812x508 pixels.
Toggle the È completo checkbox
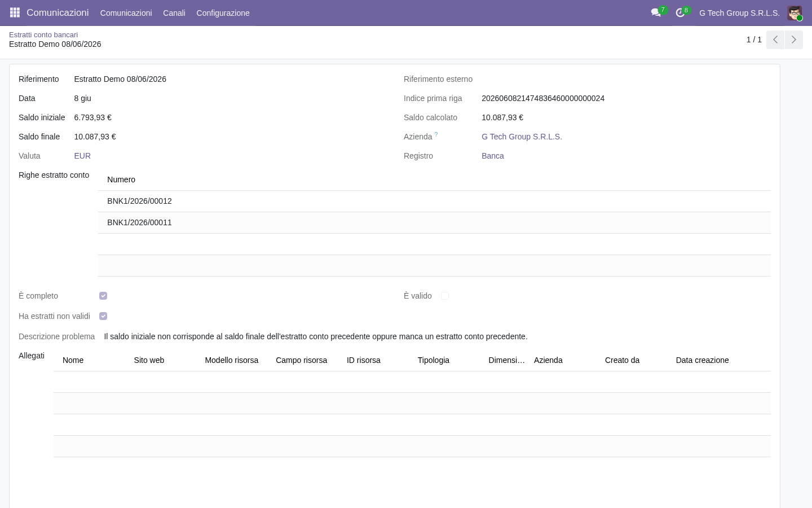(x=103, y=296)
